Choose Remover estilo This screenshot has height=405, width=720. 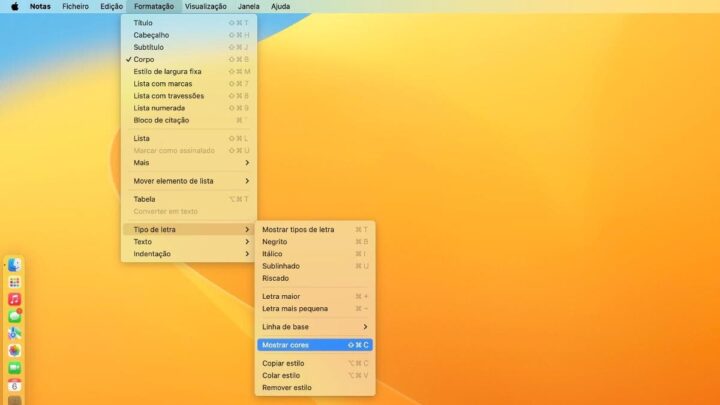point(315,388)
